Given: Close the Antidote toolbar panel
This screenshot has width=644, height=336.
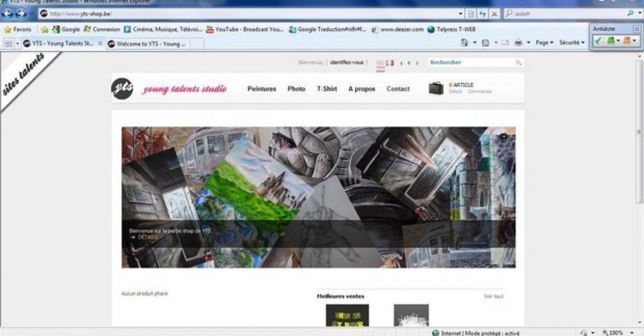Looking at the screenshot, I should [x=636, y=29].
